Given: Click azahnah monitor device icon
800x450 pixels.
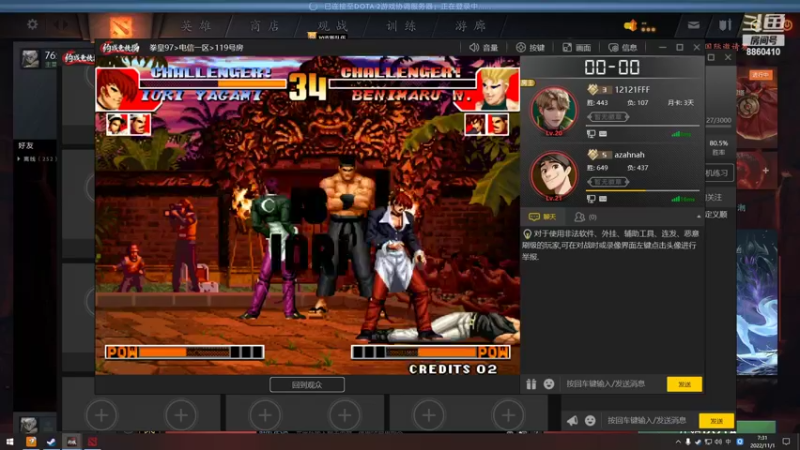Looking at the screenshot, I should click(591, 198).
